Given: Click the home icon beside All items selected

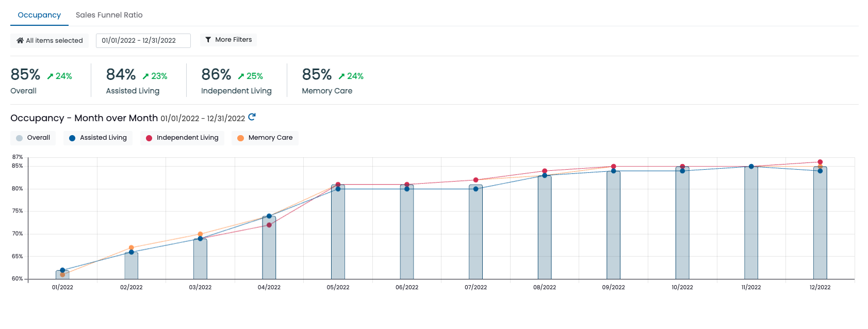Looking at the screenshot, I should coord(20,41).
